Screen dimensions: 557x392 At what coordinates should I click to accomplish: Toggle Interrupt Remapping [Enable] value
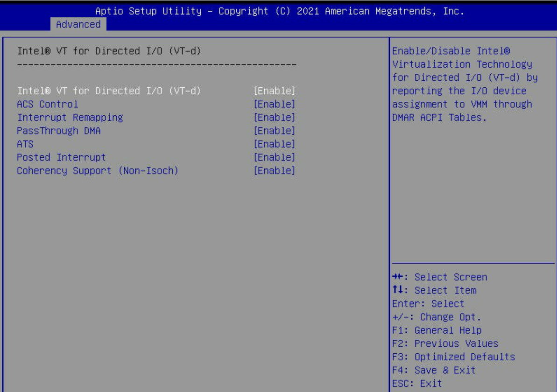coord(274,118)
